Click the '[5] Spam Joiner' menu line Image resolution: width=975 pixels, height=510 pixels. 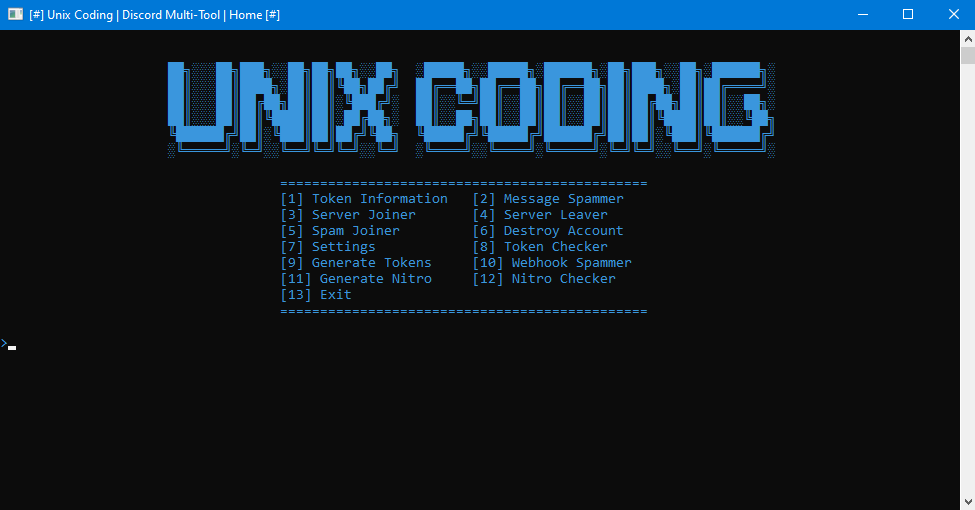point(340,231)
